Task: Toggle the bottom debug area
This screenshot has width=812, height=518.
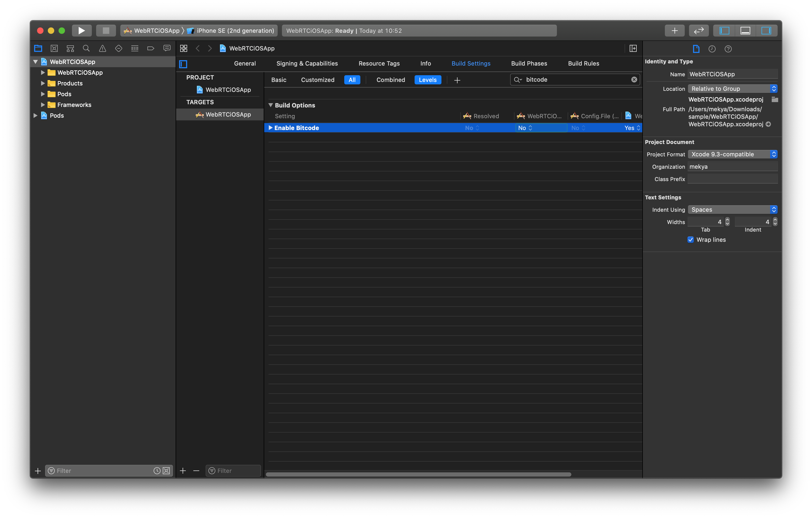Action: coord(745,31)
